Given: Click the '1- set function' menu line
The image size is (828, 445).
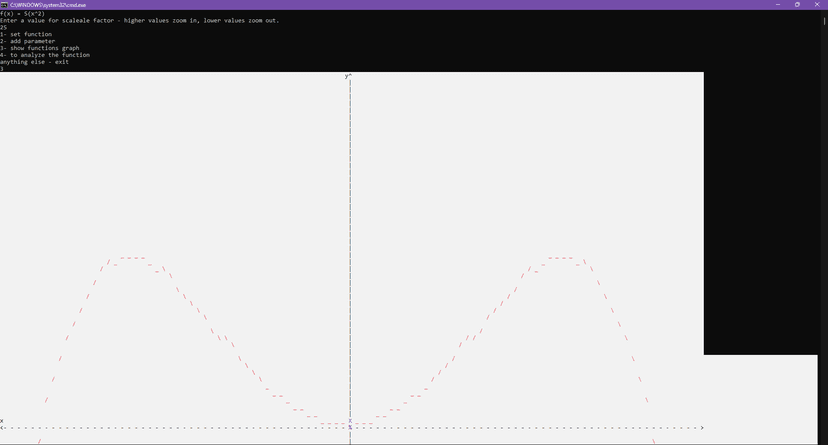Looking at the screenshot, I should [26, 34].
